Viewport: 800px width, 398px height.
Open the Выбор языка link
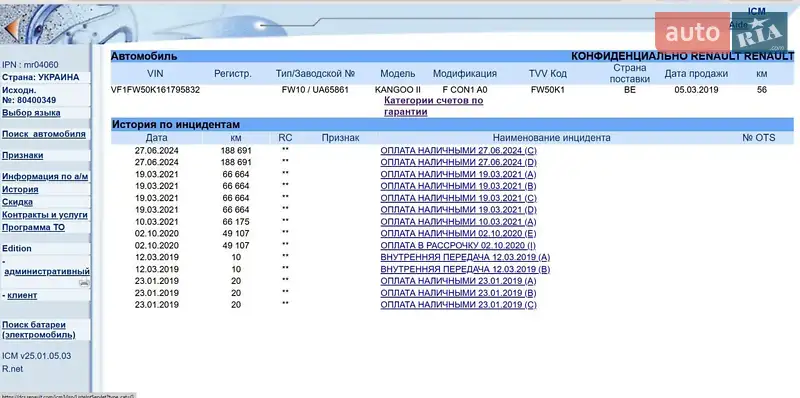(x=31, y=113)
